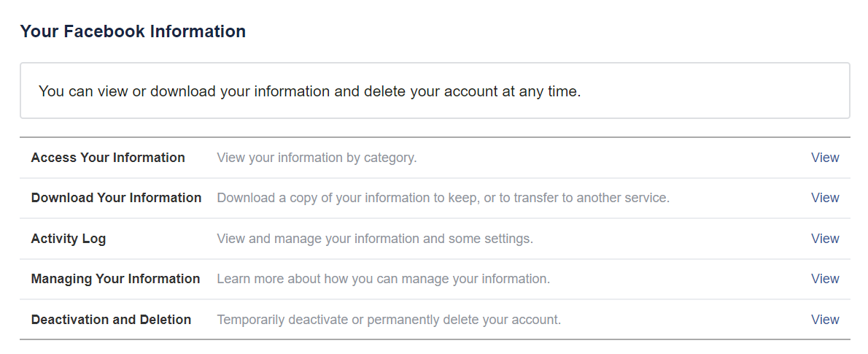Click 'Temporarily deactivate or permanently delete' description

pyautogui.click(x=389, y=320)
